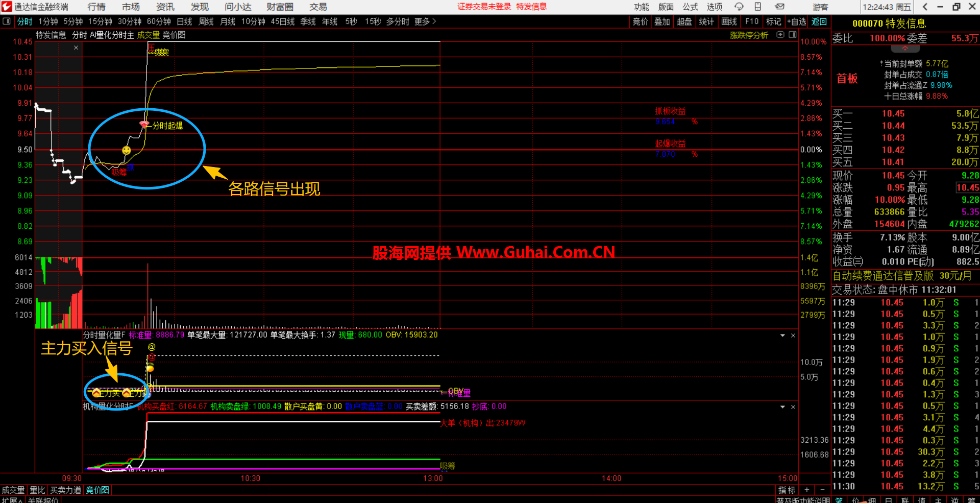Screen dimensions: 980x503
Task: Click the +自选 button
Action: (x=797, y=21)
